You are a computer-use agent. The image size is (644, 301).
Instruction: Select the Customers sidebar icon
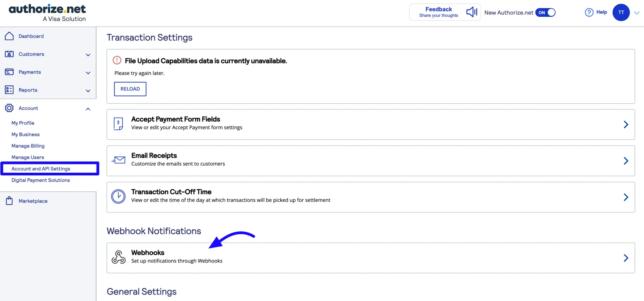[x=9, y=54]
